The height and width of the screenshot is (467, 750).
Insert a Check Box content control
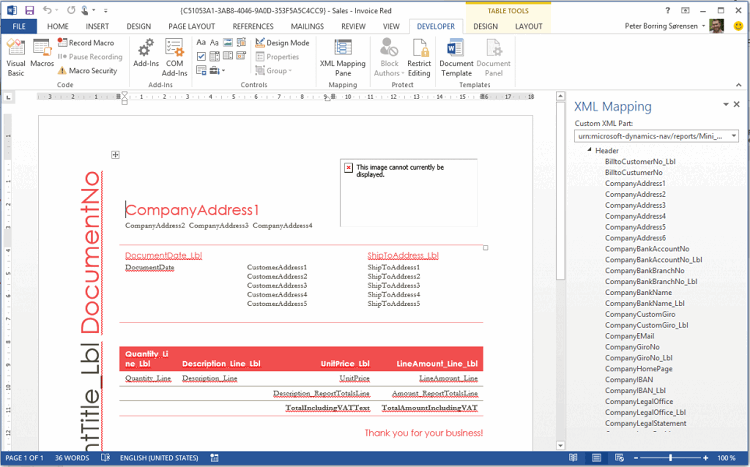[201, 57]
